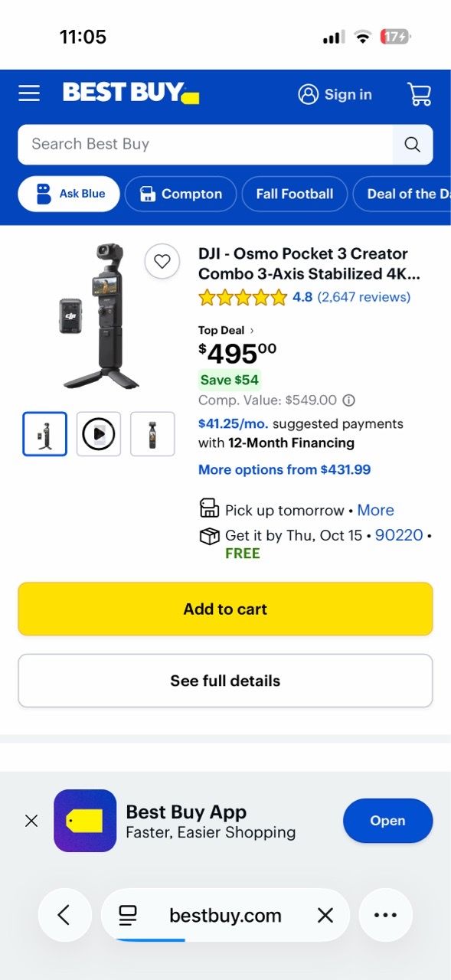451x980 pixels.
Task: Select the Fall Football chip
Action: (x=295, y=194)
